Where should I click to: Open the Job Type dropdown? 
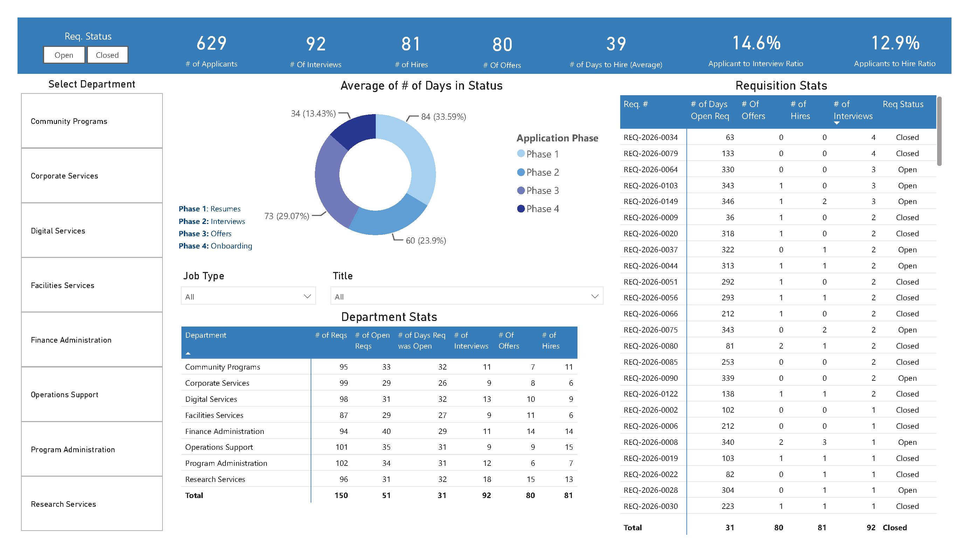[248, 296]
